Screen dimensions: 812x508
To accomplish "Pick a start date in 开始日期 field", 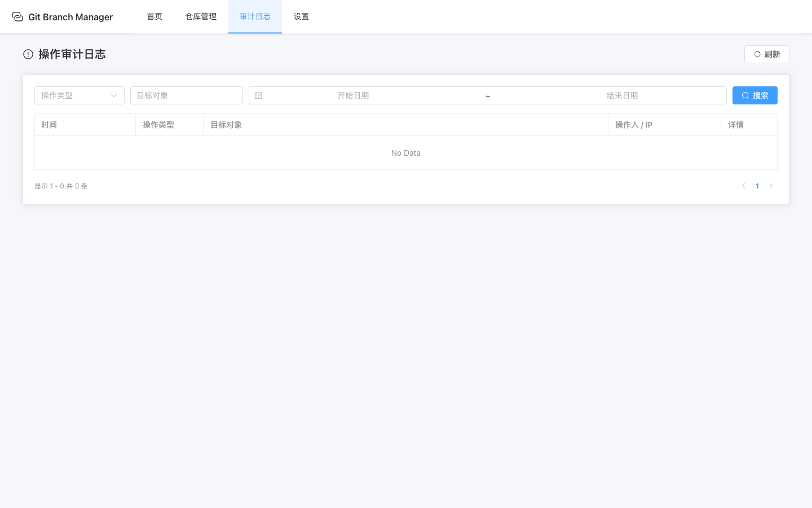I will point(353,95).
